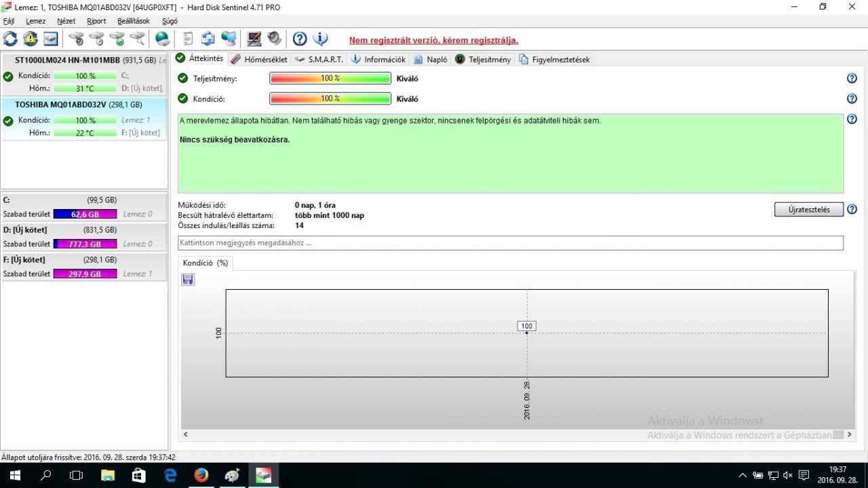
Task: Open the Windows Start menu
Action: coord(14,475)
